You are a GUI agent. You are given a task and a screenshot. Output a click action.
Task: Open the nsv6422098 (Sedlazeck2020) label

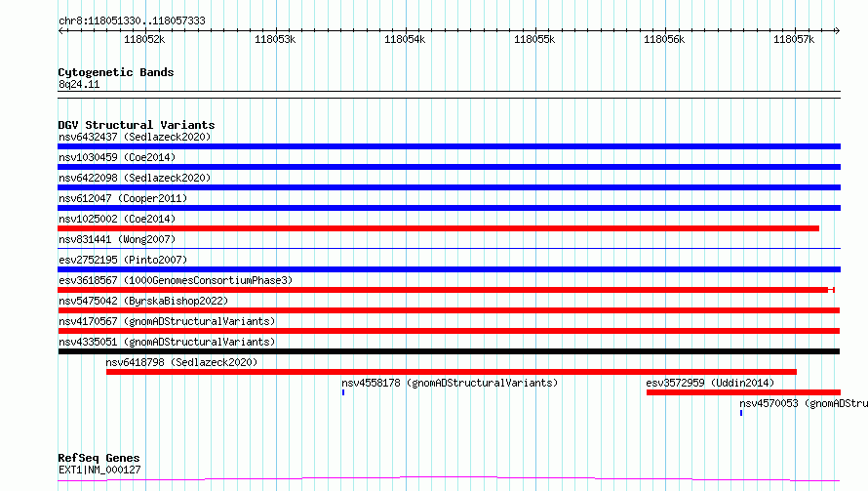click(x=135, y=178)
